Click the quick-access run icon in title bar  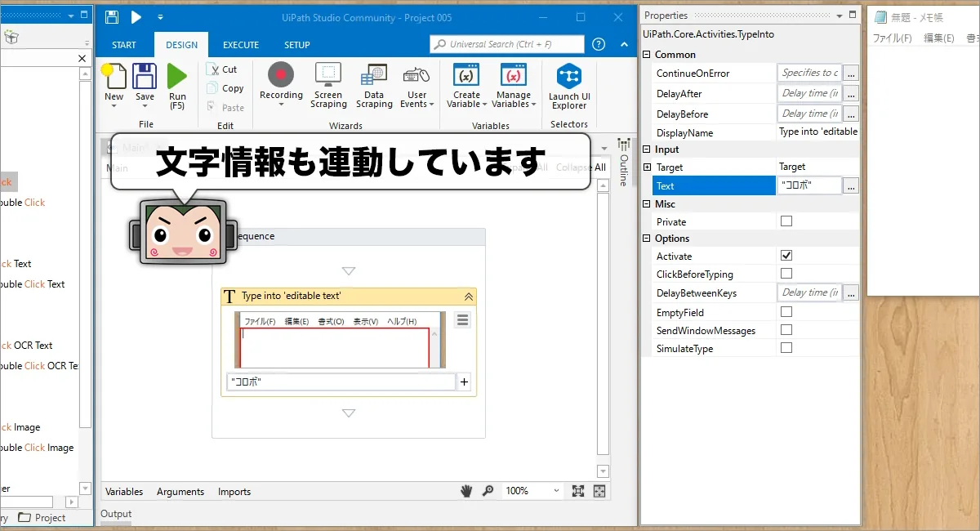click(x=136, y=17)
